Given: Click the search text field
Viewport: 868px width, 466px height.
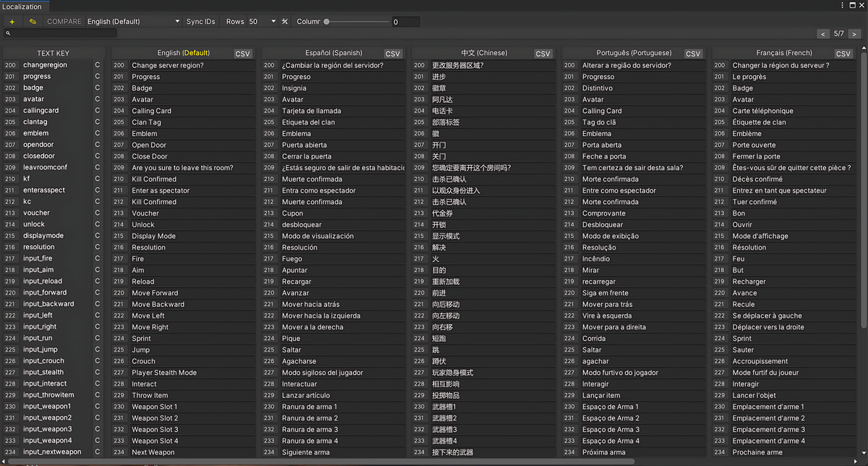Looking at the screenshot, I should coord(61,33).
